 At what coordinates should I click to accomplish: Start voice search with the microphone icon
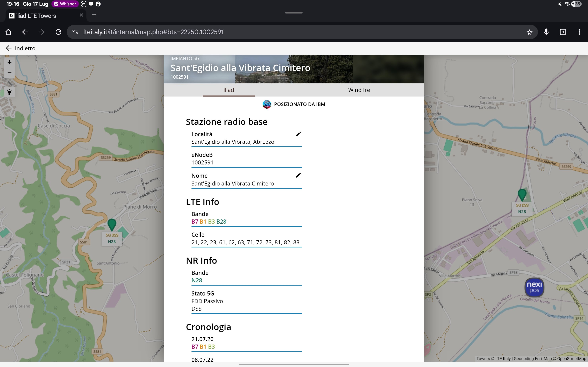[546, 32]
